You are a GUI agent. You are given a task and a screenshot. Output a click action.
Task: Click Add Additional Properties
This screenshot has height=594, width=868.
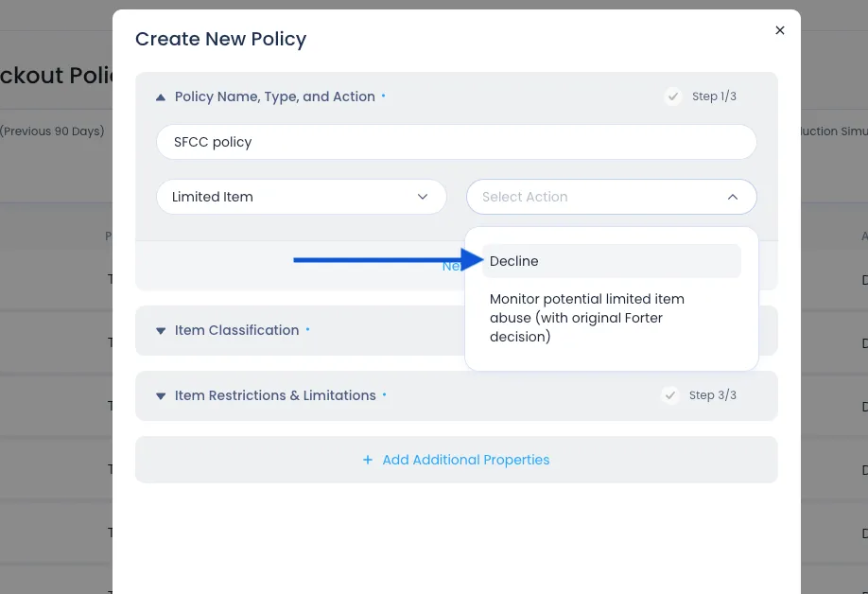(456, 460)
